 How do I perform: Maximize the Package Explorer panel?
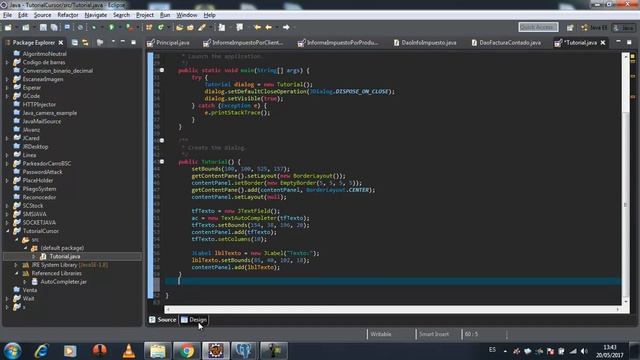[133, 42]
